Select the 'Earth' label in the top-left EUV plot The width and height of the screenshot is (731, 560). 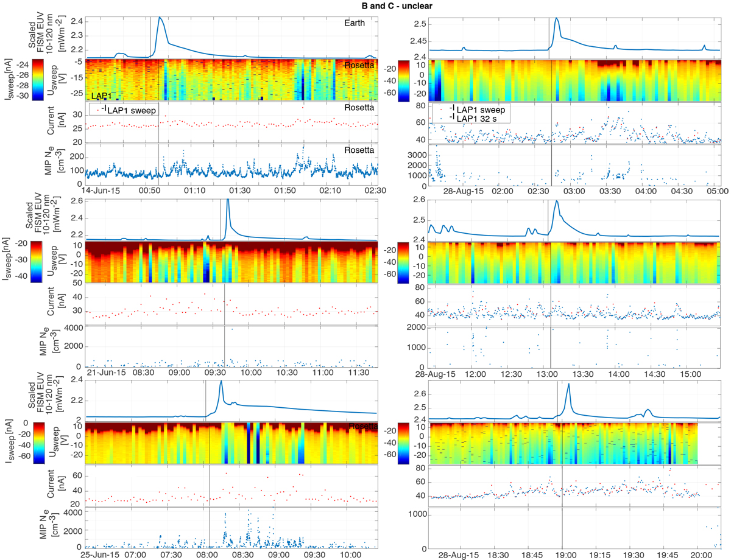tap(355, 23)
